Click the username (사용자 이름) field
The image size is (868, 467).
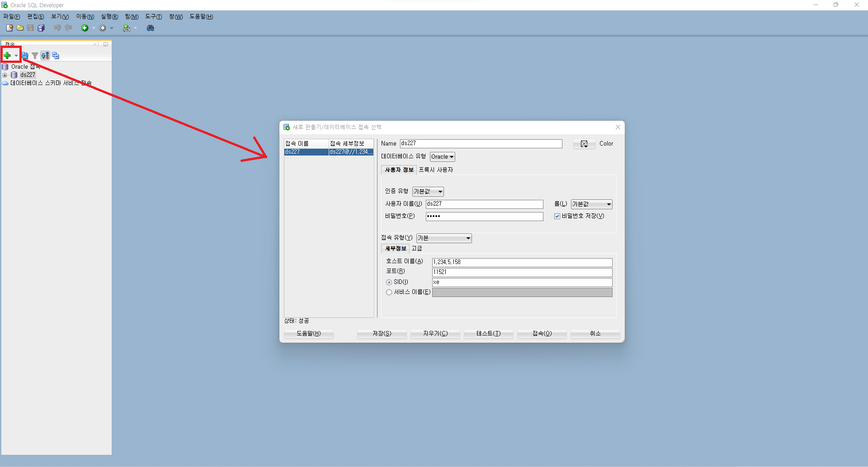coord(485,204)
